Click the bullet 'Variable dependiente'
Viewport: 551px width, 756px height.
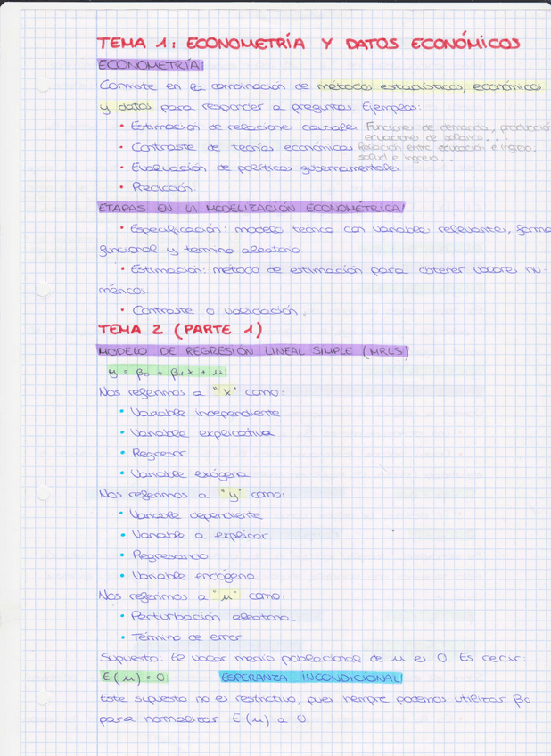click(x=191, y=515)
